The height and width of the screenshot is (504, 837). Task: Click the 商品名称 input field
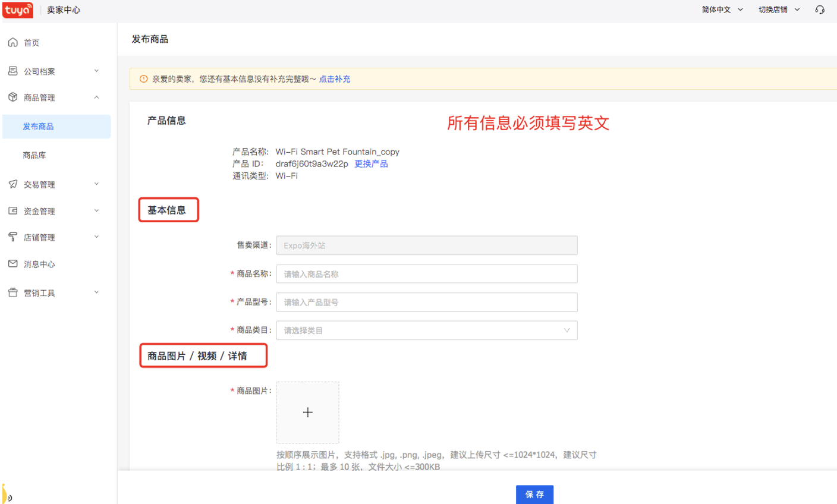coord(427,274)
